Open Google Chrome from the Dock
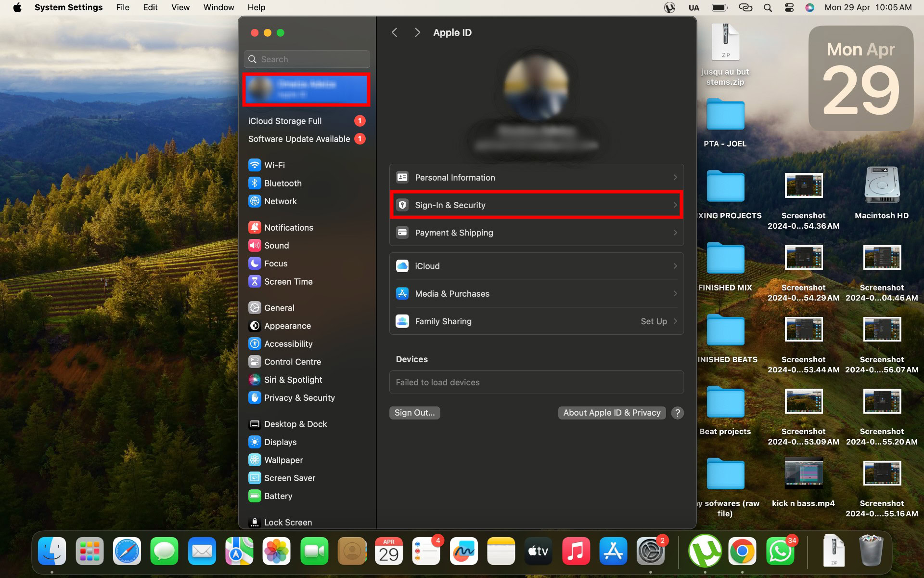924x578 pixels. (x=742, y=551)
